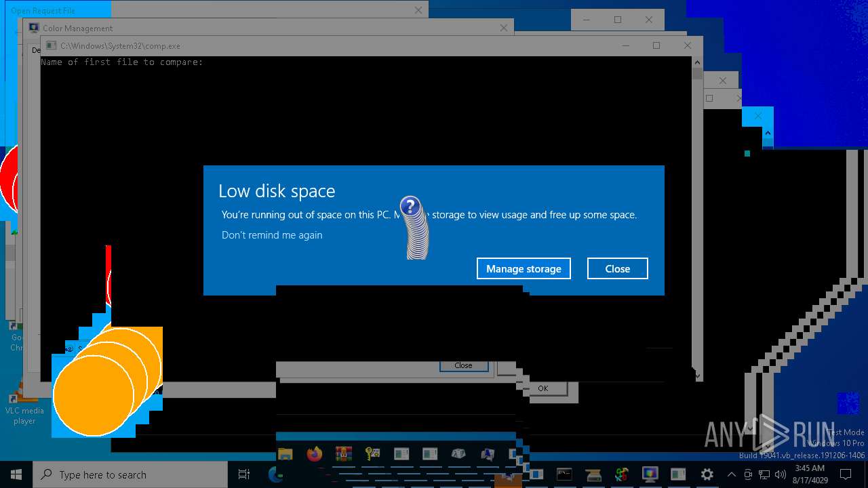Open the volume speaker tray icon
Image resolution: width=868 pixels, height=488 pixels.
point(780,474)
